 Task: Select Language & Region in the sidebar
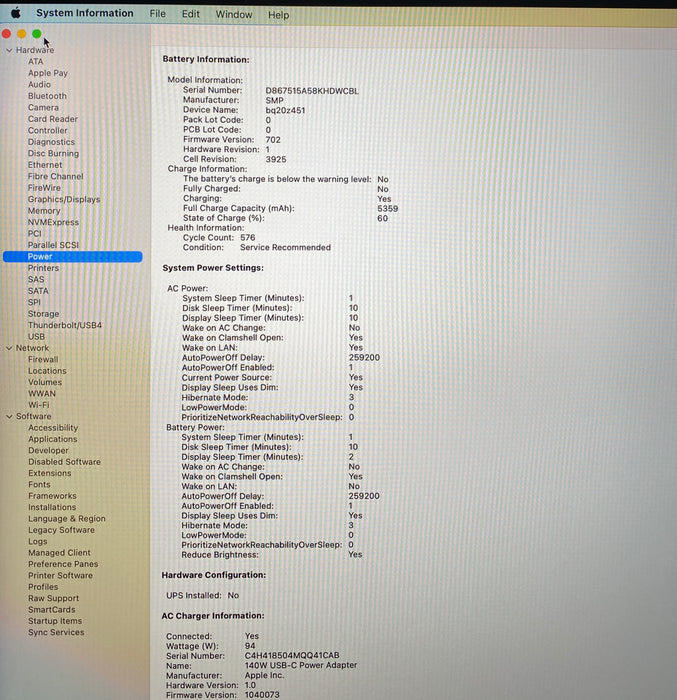[67, 519]
